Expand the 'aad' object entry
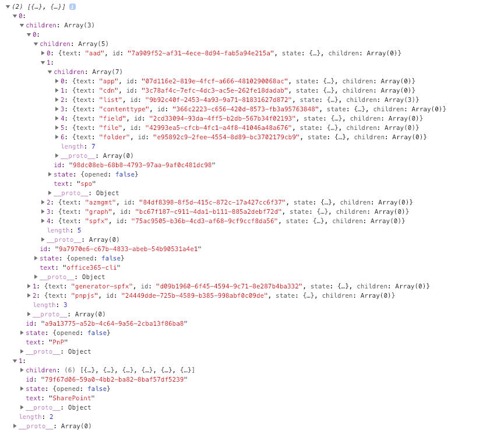The height and width of the screenshot is (430, 504). pos(43,54)
